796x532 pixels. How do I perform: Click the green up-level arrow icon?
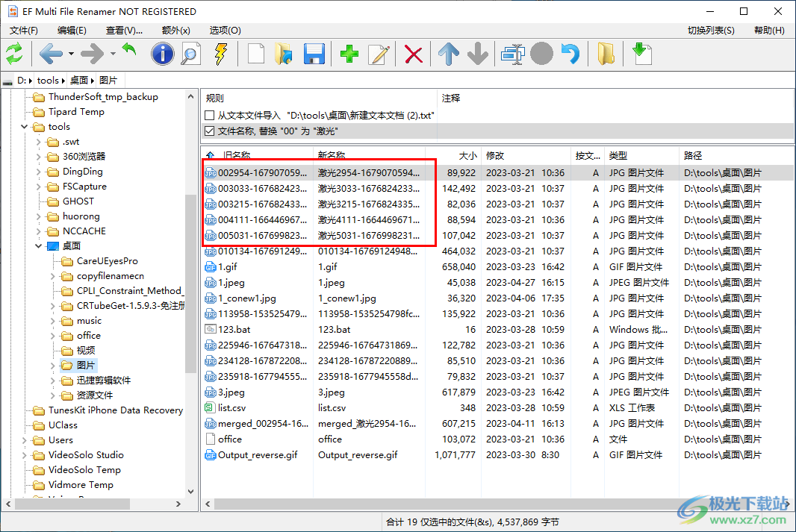click(129, 51)
